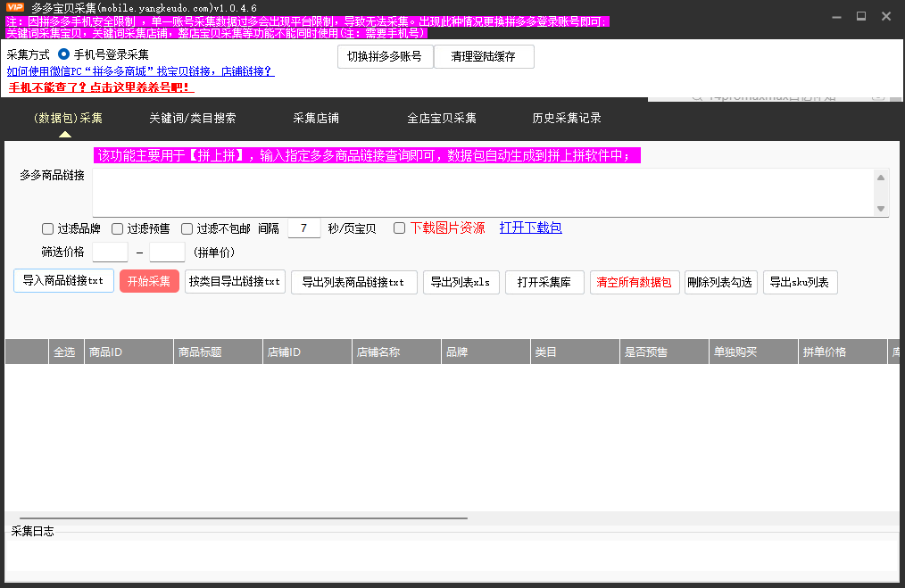Image resolution: width=905 pixels, height=588 pixels.
Task: Click 清空所有数据包 button
Action: click(635, 282)
